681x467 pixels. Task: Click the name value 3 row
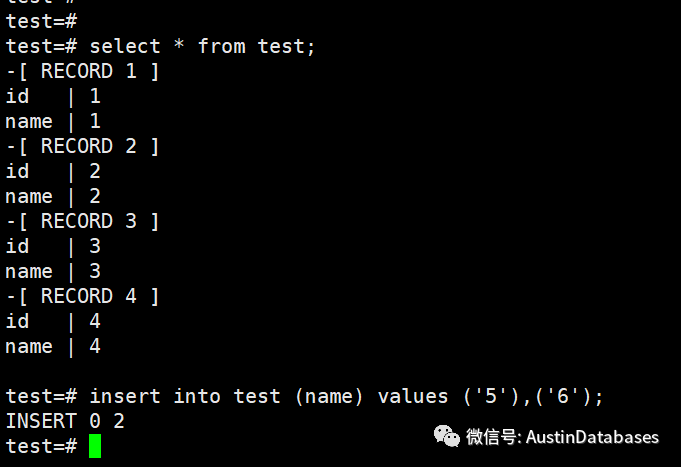tap(53, 271)
